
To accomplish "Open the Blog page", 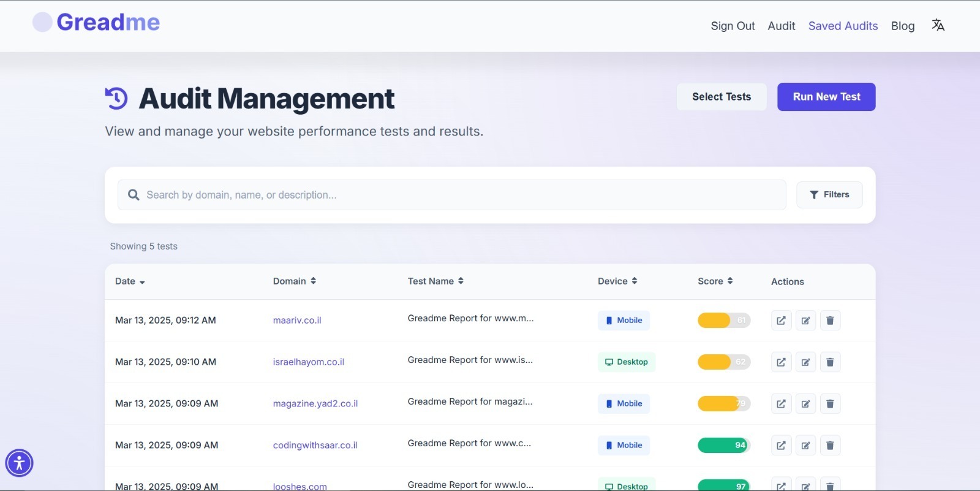I will click(x=903, y=26).
